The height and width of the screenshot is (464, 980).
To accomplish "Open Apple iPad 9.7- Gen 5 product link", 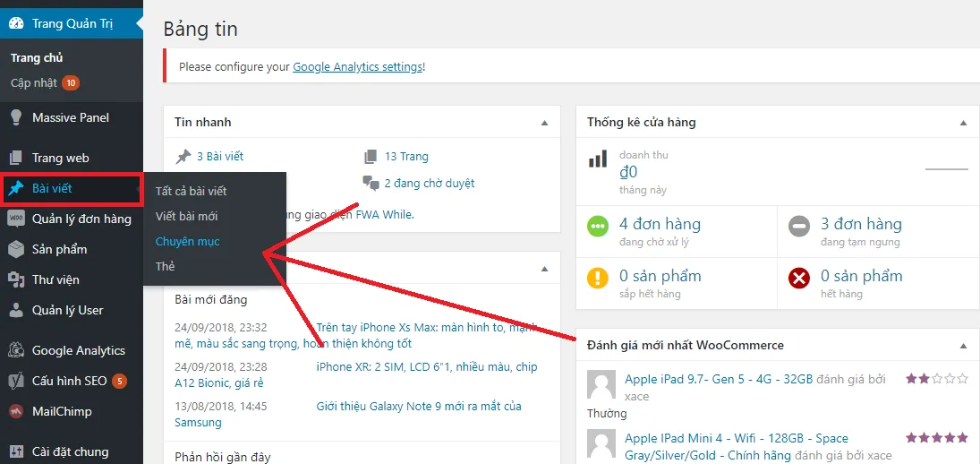I will [x=719, y=378].
